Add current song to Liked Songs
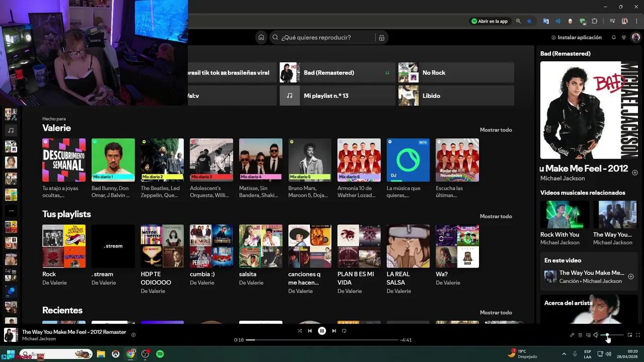644x362 pixels. [x=133, y=335]
